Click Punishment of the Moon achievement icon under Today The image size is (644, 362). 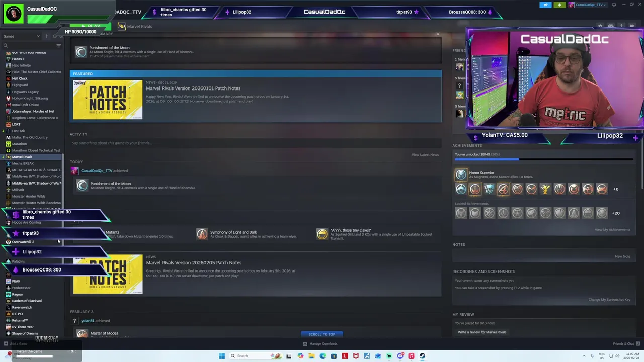coord(82,186)
